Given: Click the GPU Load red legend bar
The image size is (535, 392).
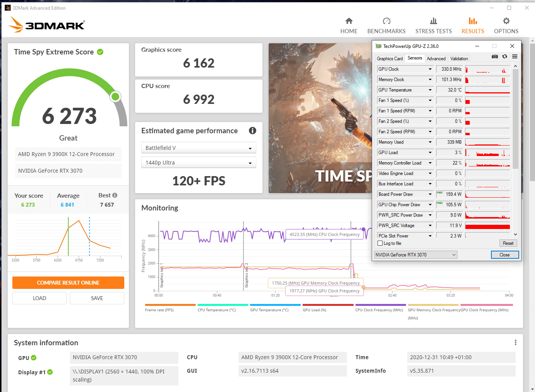Looking at the screenshot, I should click(x=328, y=305).
